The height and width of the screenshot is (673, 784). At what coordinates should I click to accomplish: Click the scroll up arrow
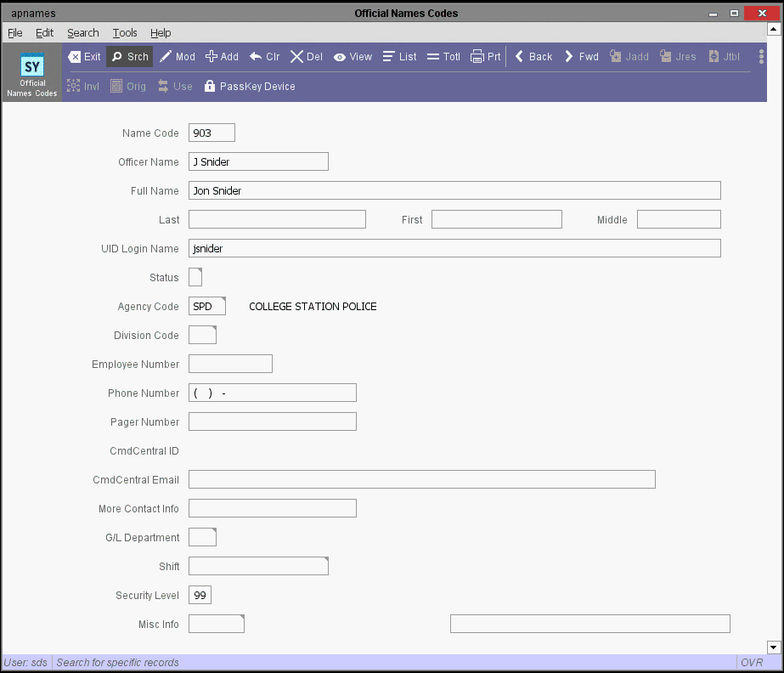click(x=774, y=29)
